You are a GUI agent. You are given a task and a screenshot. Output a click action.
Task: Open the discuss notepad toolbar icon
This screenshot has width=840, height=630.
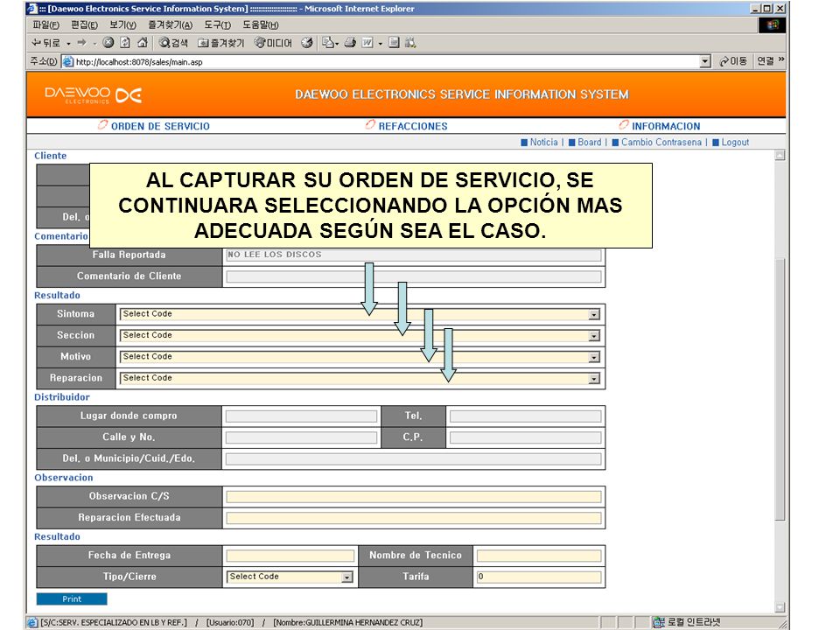pyautogui.click(x=394, y=42)
